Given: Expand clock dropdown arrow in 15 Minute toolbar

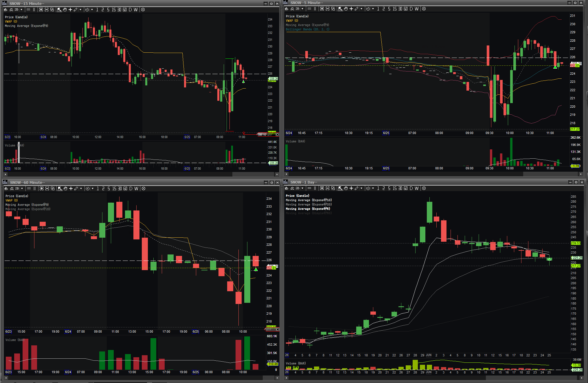Looking at the screenshot, I should (x=92, y=10).
